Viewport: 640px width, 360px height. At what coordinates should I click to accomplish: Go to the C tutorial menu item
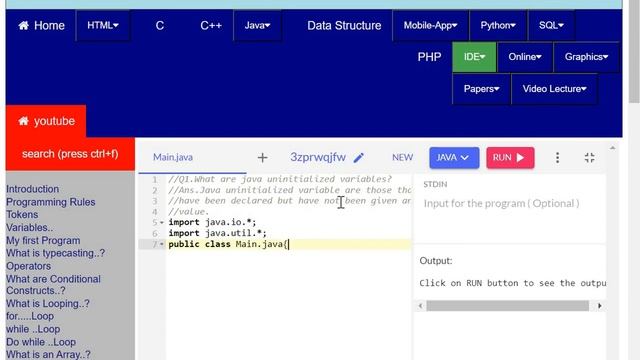coord(160,26)
